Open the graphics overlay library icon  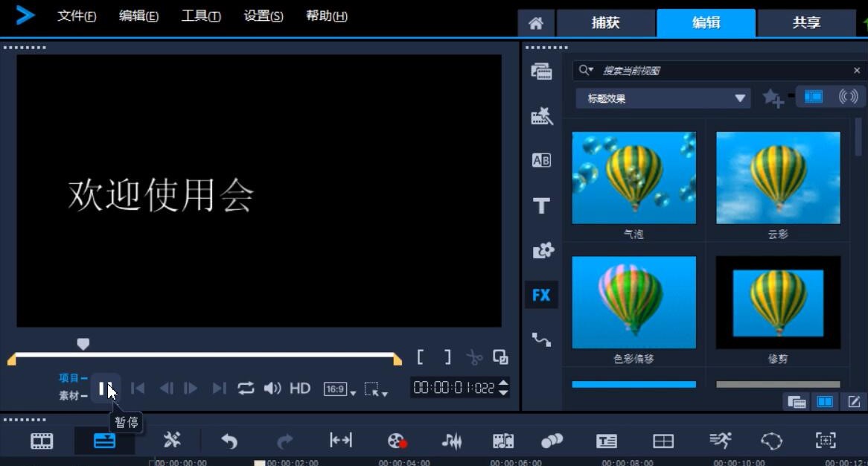point(543,250)
